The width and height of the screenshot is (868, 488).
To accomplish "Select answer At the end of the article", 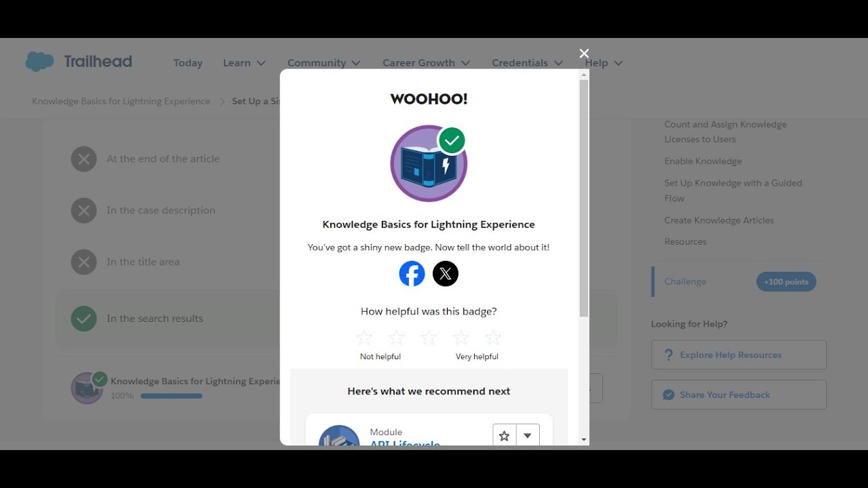I will click(163, 159).
